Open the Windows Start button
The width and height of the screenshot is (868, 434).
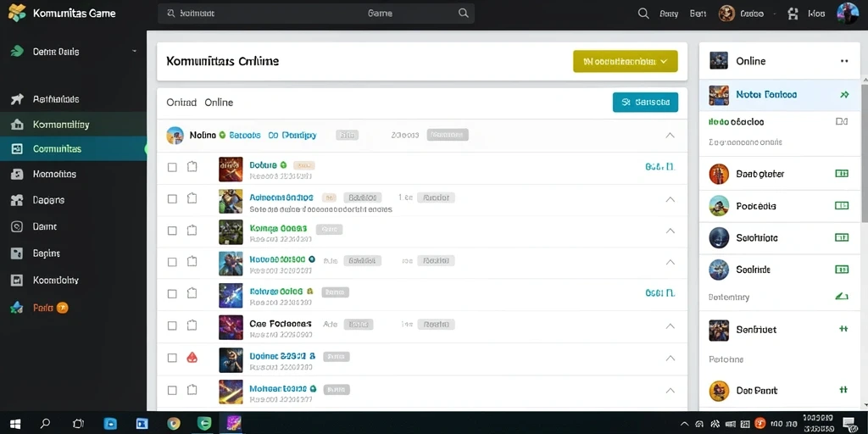pyautogui.click(x=15, y=424)
